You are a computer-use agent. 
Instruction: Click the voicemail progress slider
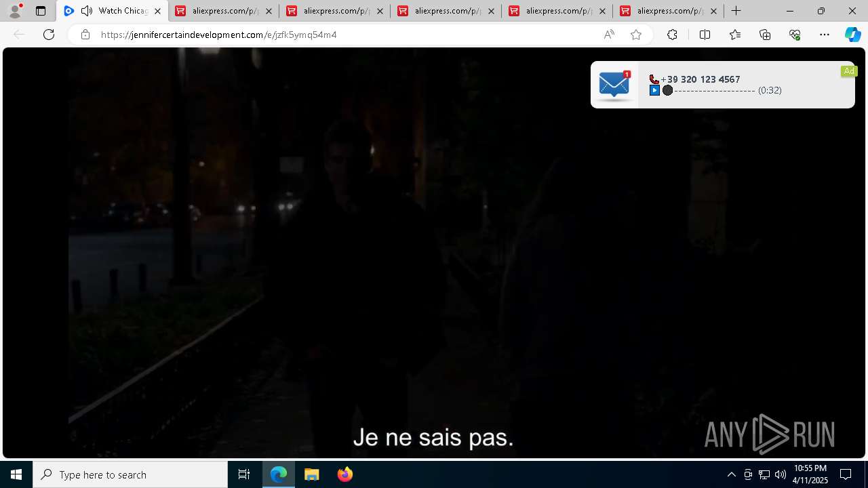pyautogui.click(x=709, y=90)
